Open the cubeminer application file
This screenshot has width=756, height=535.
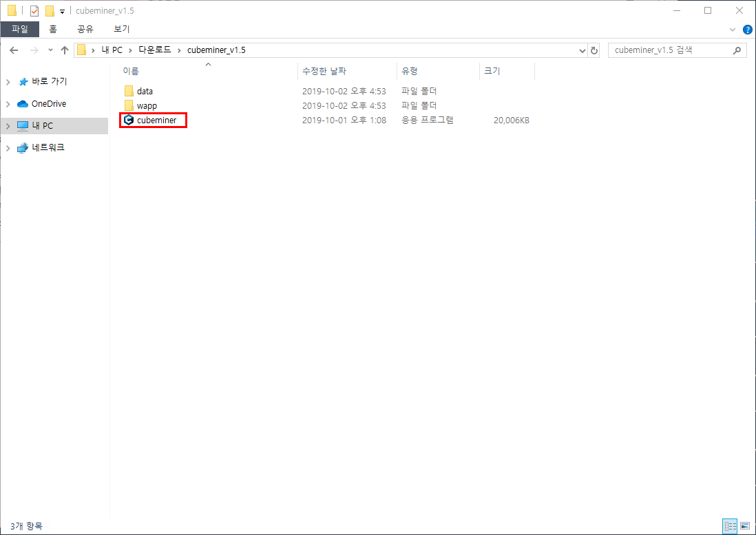156,120
